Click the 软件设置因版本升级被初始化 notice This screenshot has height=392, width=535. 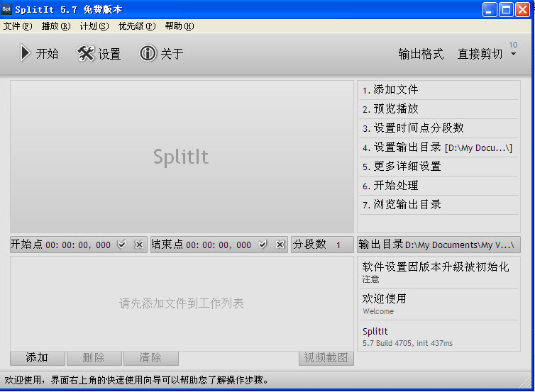pyautogui.click(x=439, y=272)
